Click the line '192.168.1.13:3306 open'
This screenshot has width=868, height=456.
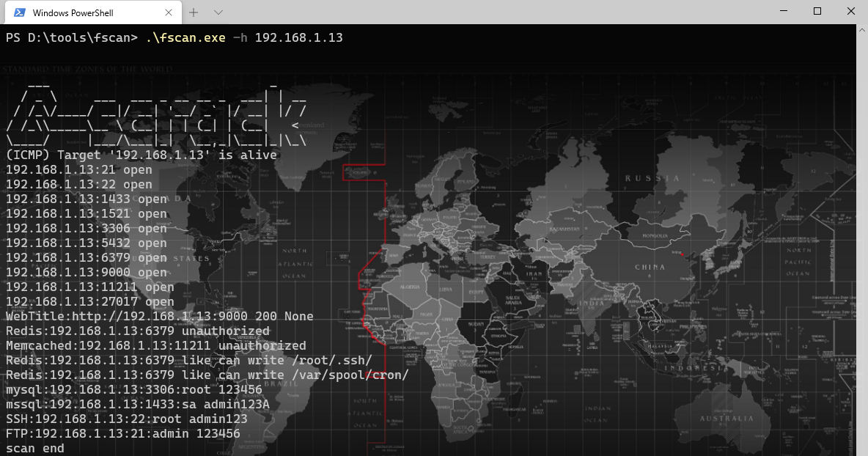[87, 229]
